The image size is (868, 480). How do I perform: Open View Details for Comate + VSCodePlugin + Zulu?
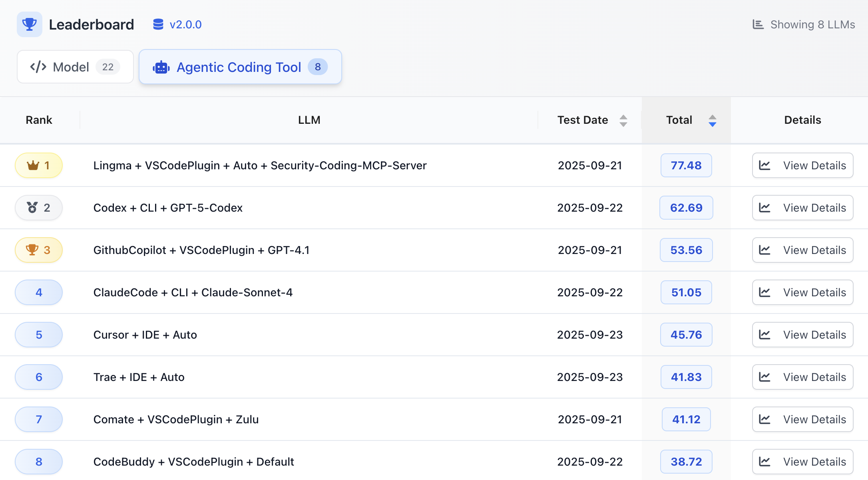click(x=802, y=419)
